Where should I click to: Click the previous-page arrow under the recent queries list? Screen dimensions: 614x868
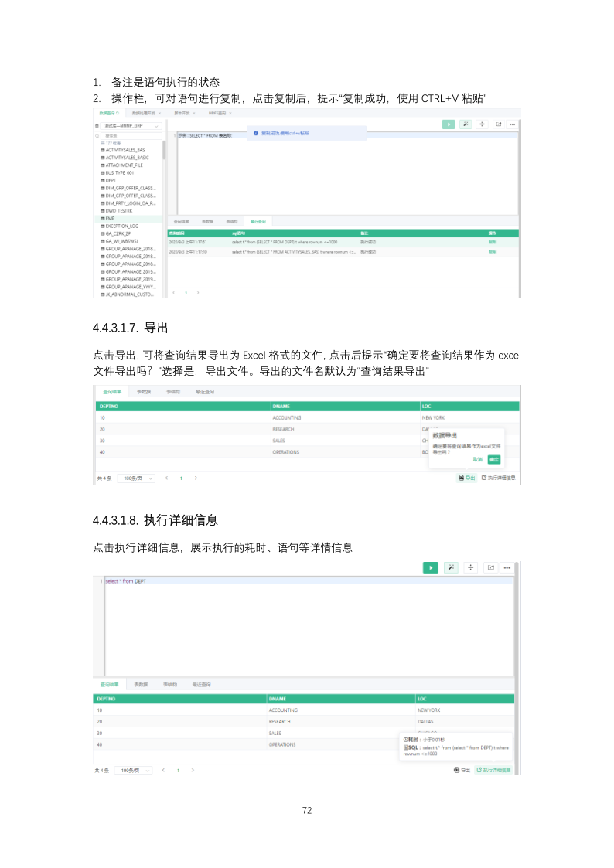tap(174, 293)
